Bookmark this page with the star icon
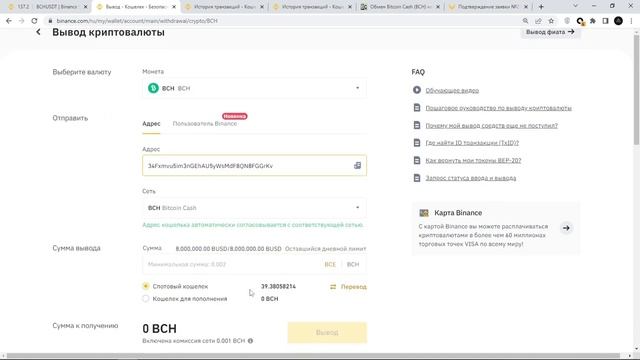The width and height of the screenshot is (640, 360). pos(551,21)
